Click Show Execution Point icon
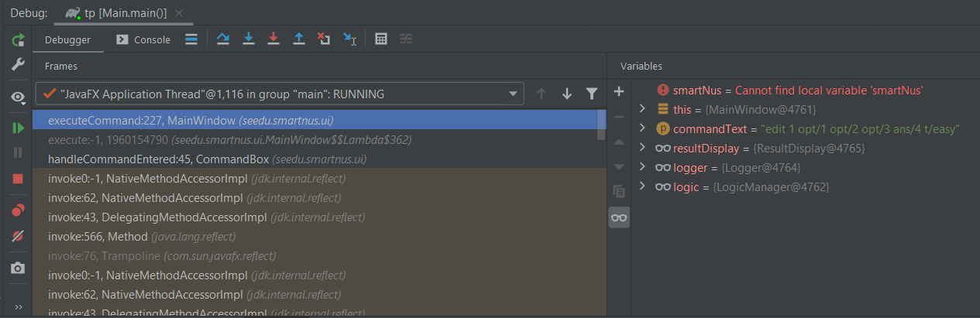 click(x=191, y=39)
